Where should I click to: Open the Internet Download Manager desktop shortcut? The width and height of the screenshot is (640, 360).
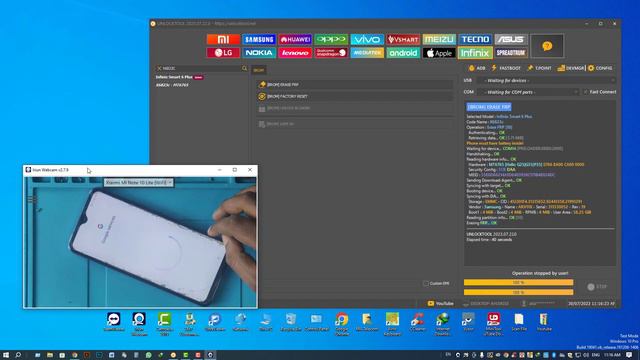[442, 324]
